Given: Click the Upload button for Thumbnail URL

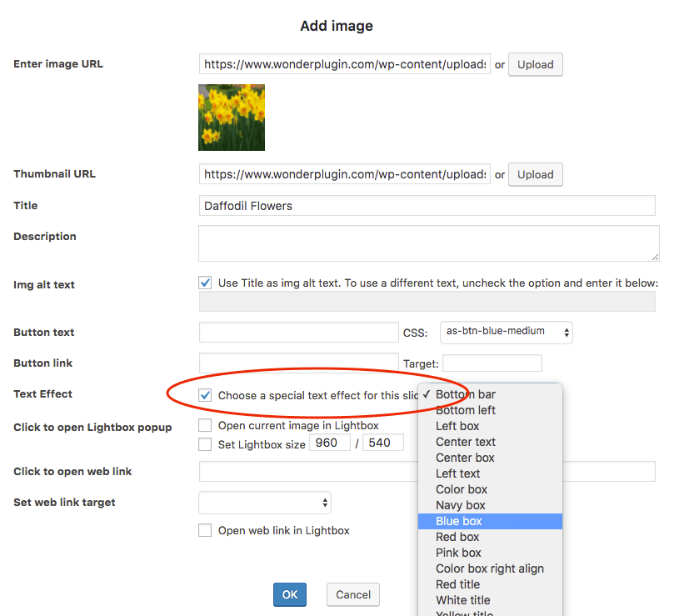Looking at the screenshot, I should [x=535, y=174].
